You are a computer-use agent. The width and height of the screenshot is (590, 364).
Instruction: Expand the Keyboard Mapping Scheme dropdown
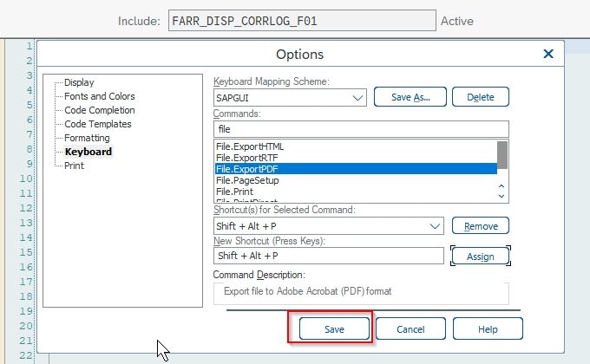[357, 98]
